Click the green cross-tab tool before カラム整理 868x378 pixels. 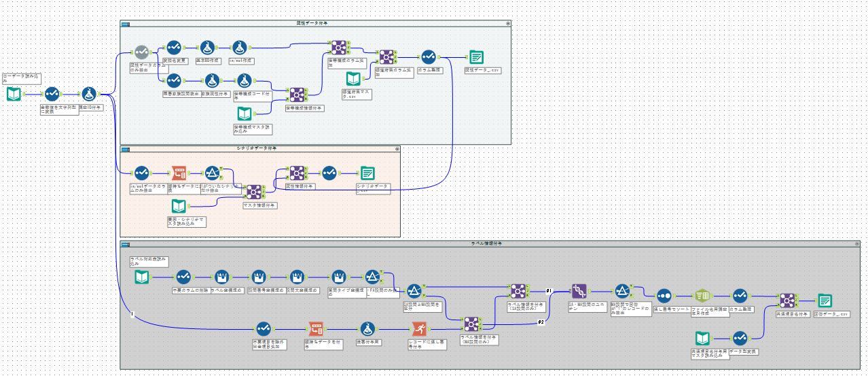(x=702, y=296)
